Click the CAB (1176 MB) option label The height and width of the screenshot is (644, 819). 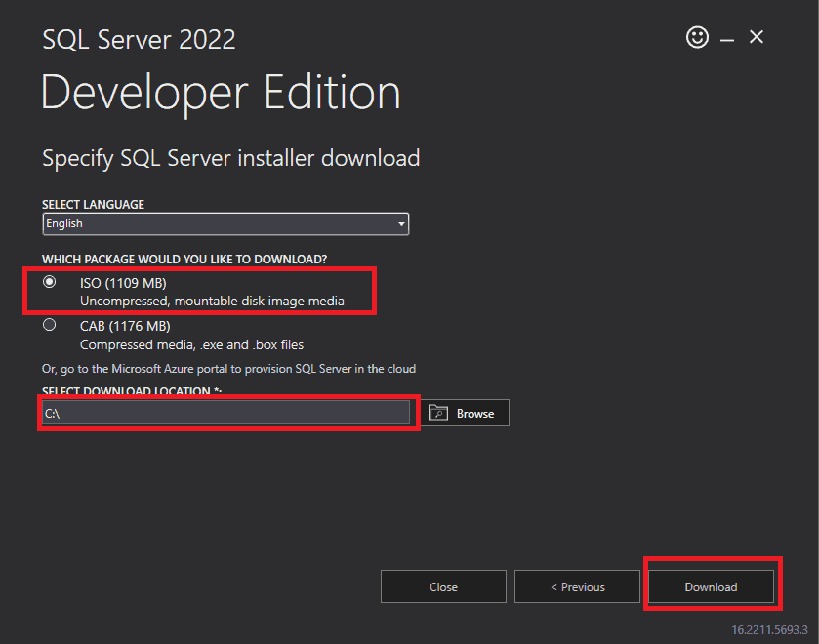(x=125, y=326)
